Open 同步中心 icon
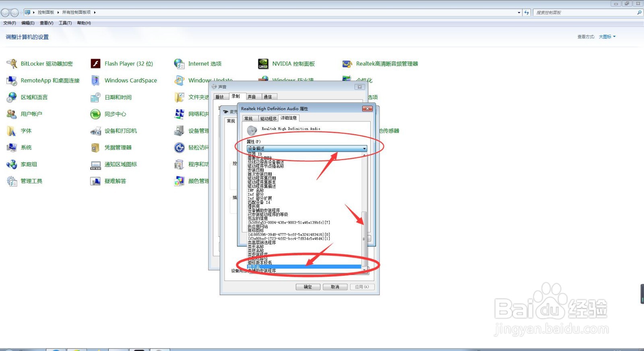This screenshot has width=644, height=351. (x=95, y=114)
